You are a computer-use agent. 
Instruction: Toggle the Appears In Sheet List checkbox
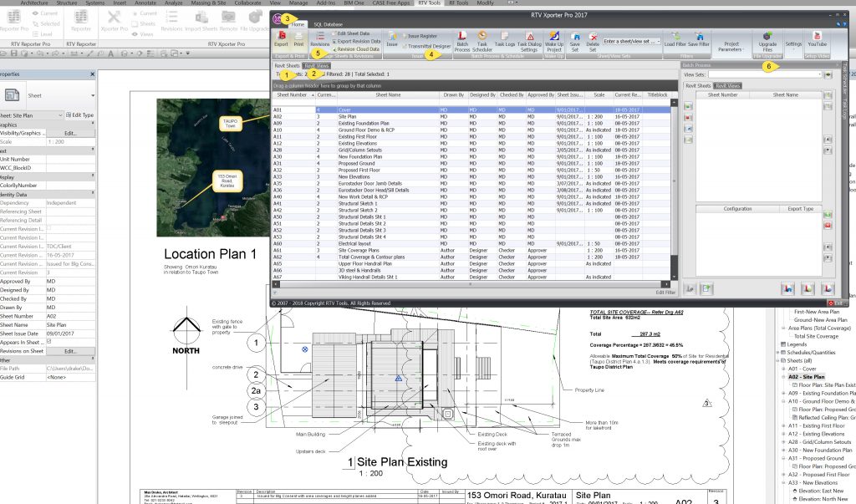(49, 341)
